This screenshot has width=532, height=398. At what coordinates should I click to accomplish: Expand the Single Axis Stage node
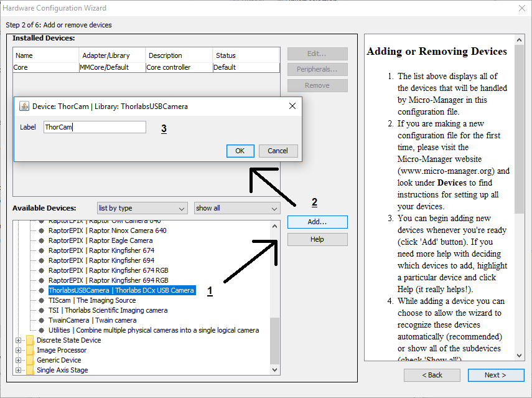[19, 370]
